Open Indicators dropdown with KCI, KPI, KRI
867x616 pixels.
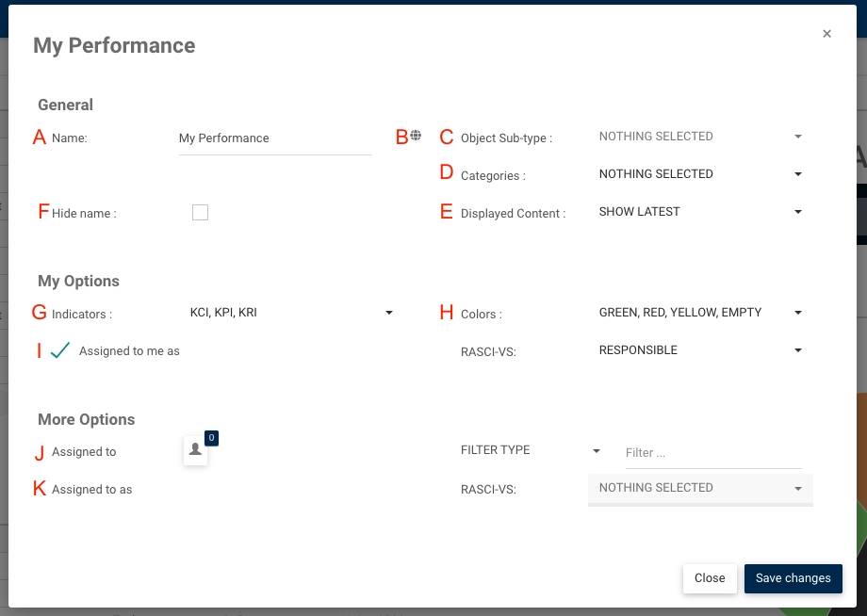coord(290,313)
